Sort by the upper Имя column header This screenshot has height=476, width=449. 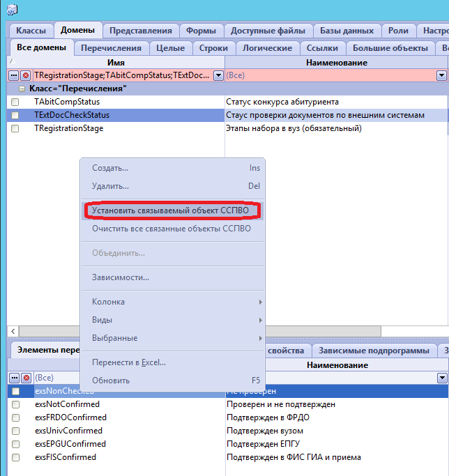coord(116,63)
